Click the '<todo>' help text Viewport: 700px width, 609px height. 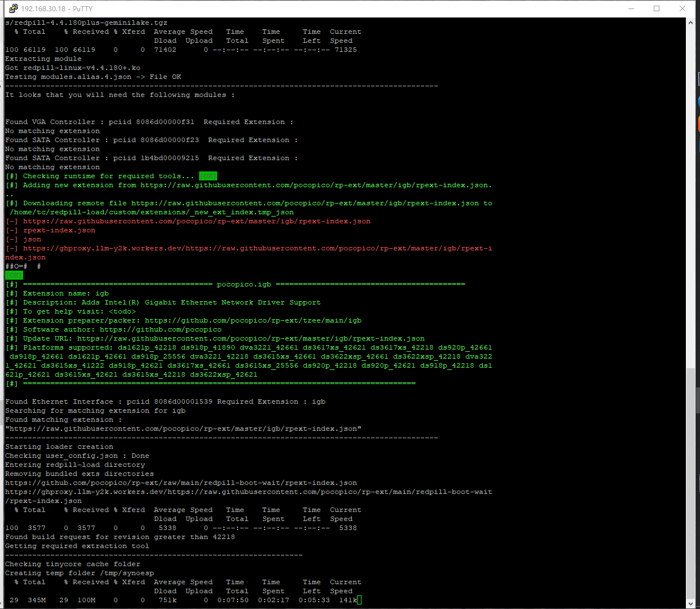pyautogui.click(x=122, y=311)
